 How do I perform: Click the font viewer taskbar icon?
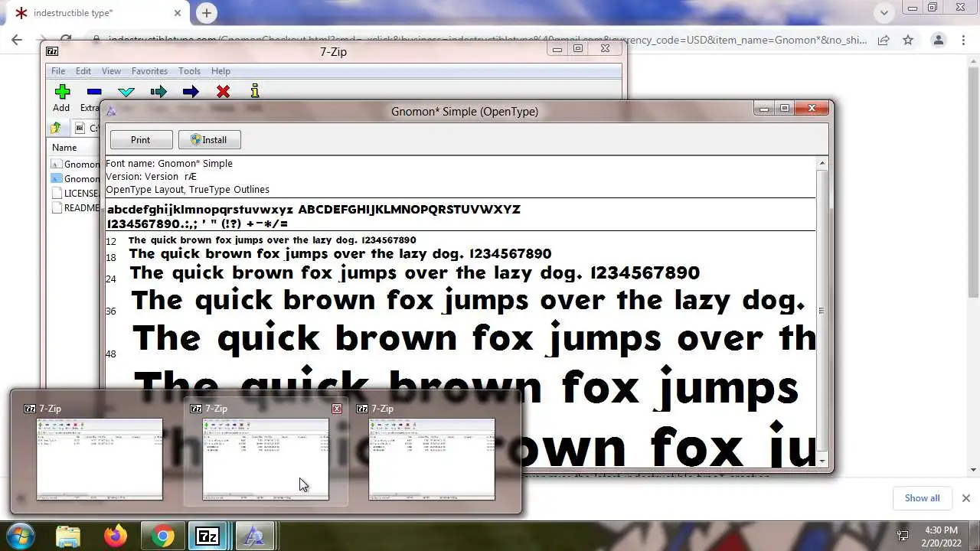[253, 536]
